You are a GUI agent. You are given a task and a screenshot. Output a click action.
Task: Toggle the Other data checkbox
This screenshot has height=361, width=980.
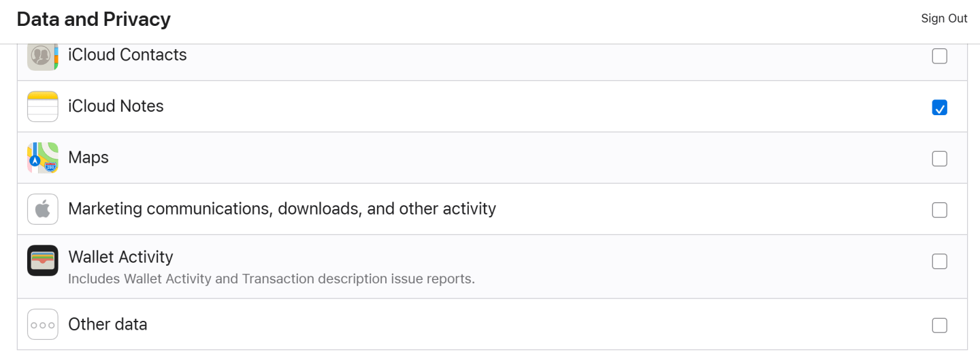(939, 325)
